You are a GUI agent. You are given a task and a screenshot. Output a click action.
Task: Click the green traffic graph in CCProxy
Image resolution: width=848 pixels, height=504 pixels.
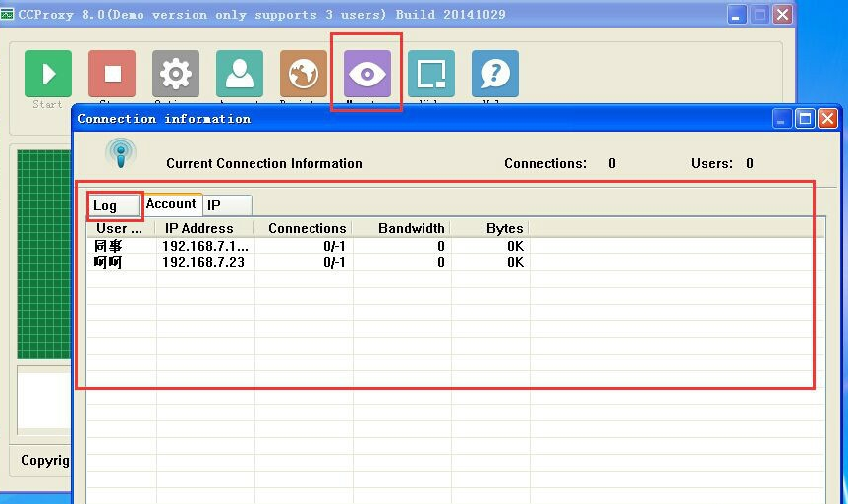click(x=44, y=254)
